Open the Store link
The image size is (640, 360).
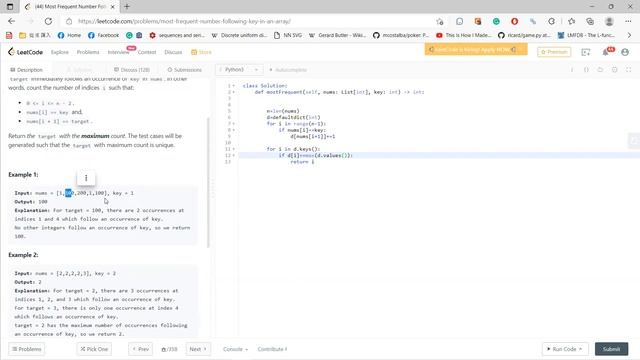coord(202,52)
